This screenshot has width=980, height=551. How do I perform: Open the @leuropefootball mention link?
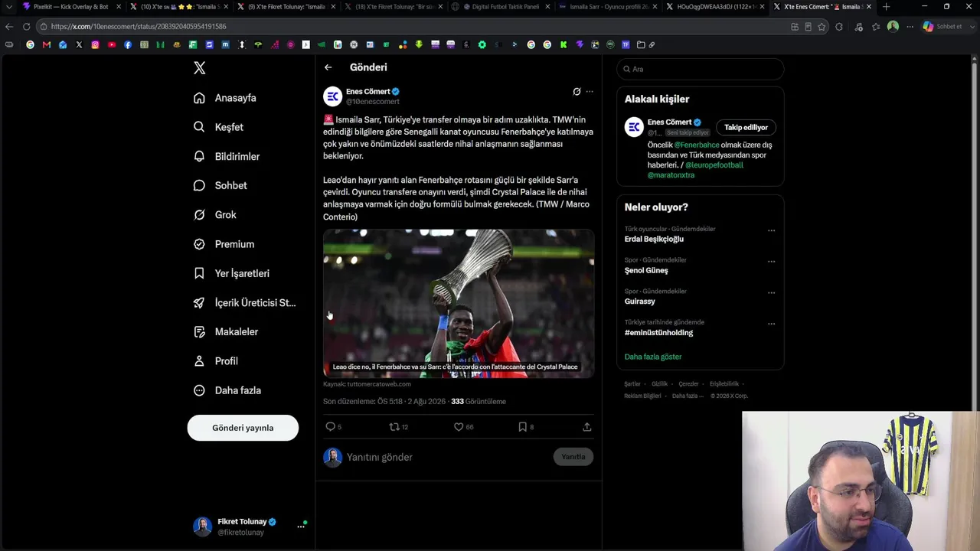coord(714,165)
